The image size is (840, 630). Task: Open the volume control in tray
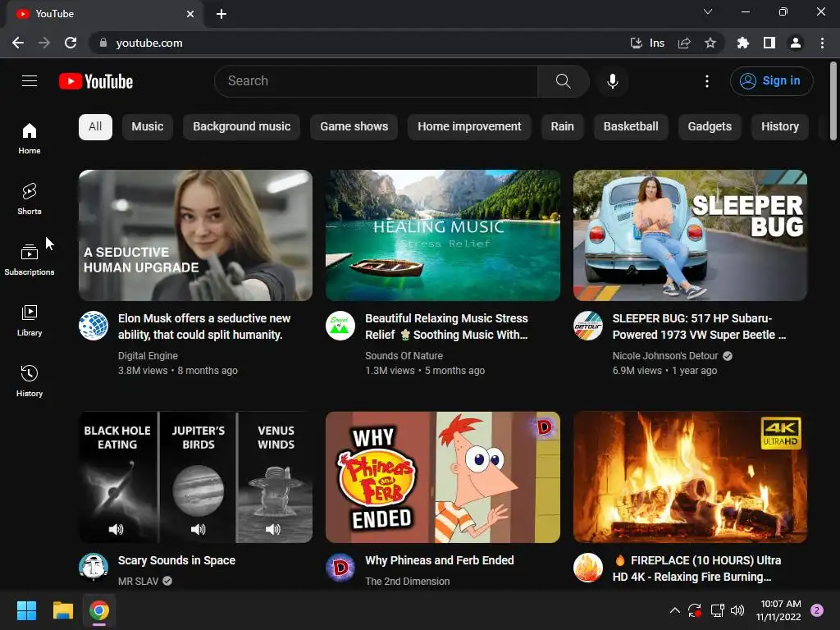click(737, 610)
